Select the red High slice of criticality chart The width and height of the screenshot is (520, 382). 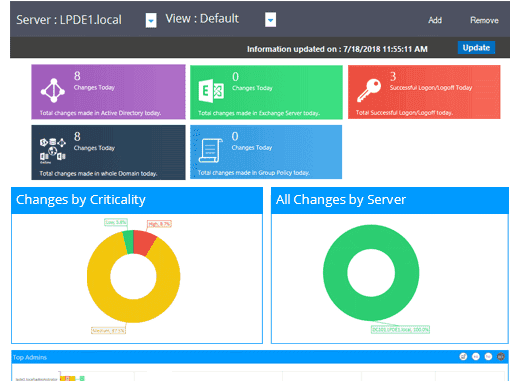pyautogui.click(x=144, y=241)
